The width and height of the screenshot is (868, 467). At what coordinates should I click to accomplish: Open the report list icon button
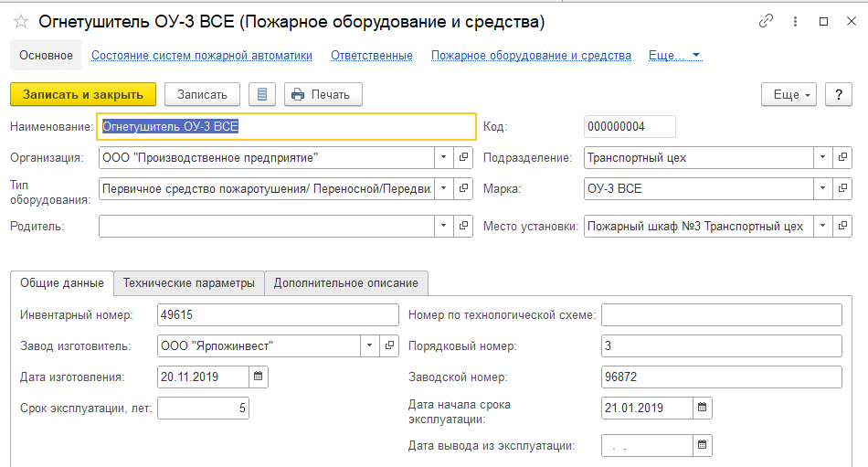coord(262,94)
